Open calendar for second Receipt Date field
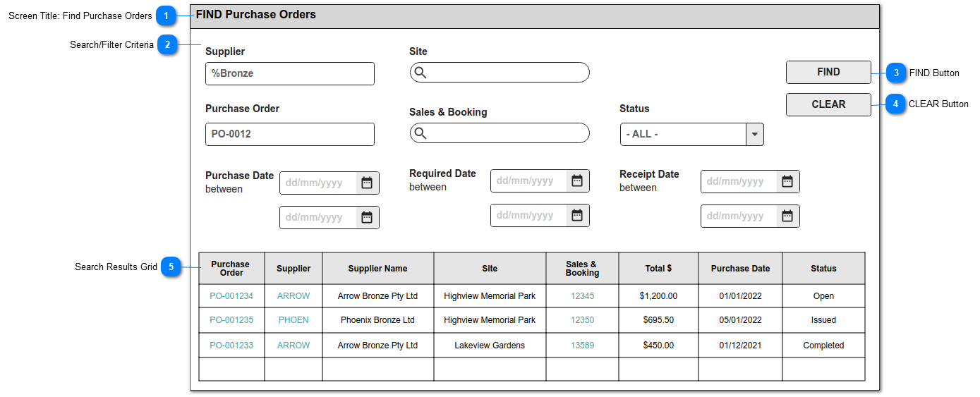Image resolution: width=980 pixels, height=397 pixels. (787, 216)
